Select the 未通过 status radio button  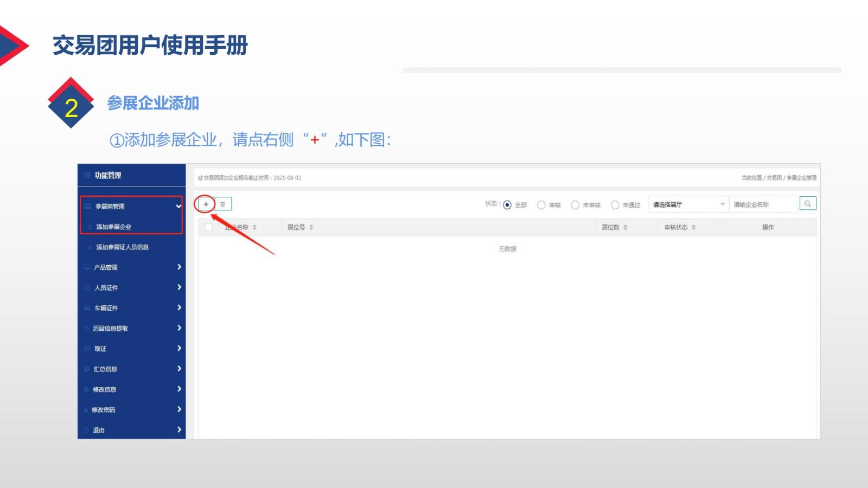(x=615, y=205)
